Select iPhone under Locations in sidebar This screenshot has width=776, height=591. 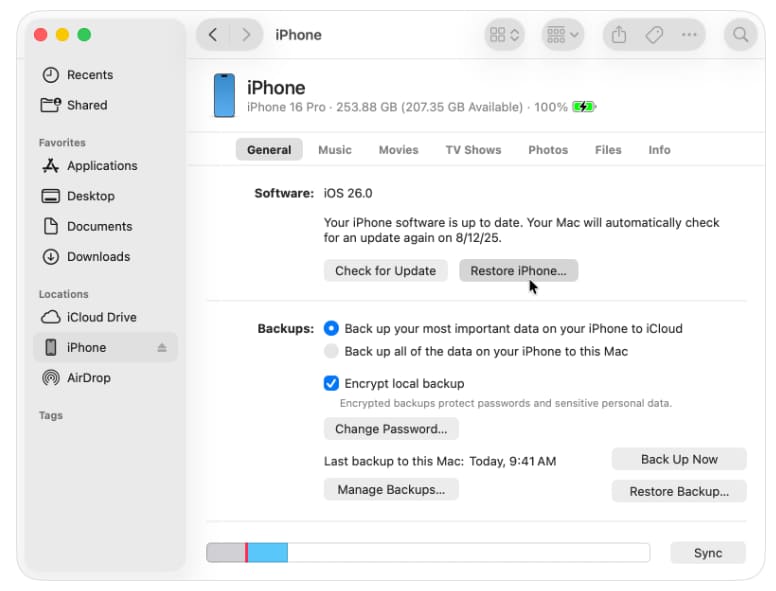(105, 347)
